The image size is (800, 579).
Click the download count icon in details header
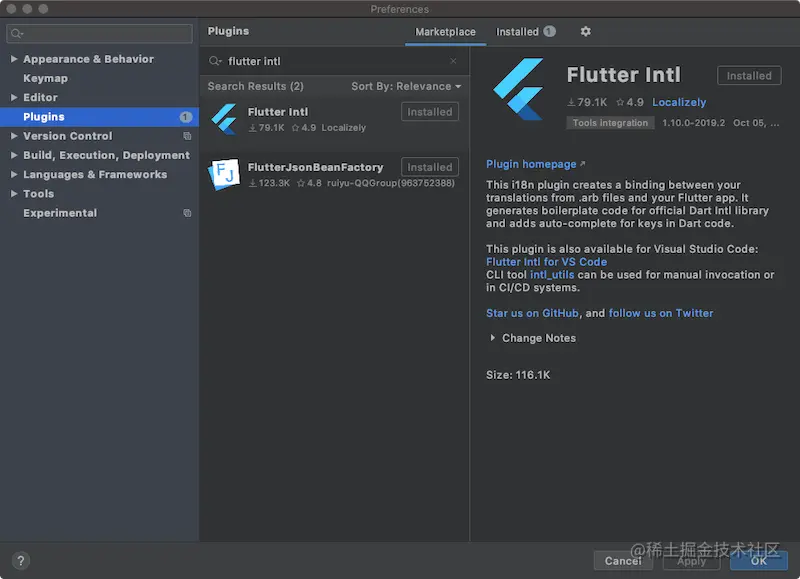(x=571, y=103)
